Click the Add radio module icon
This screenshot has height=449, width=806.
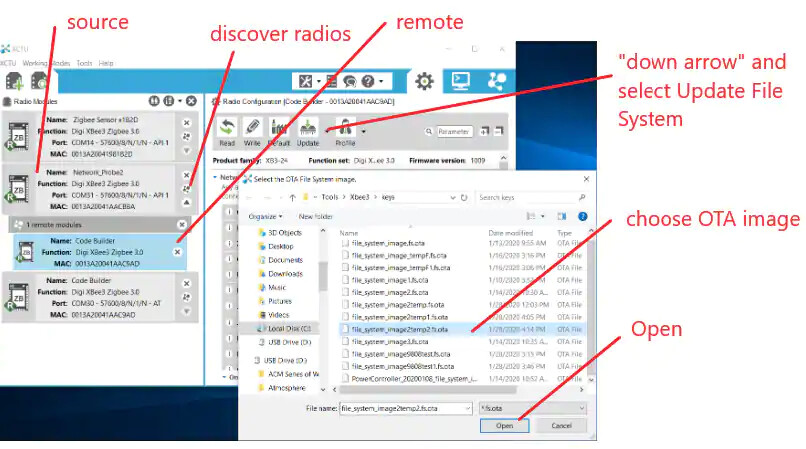[14, 81]
